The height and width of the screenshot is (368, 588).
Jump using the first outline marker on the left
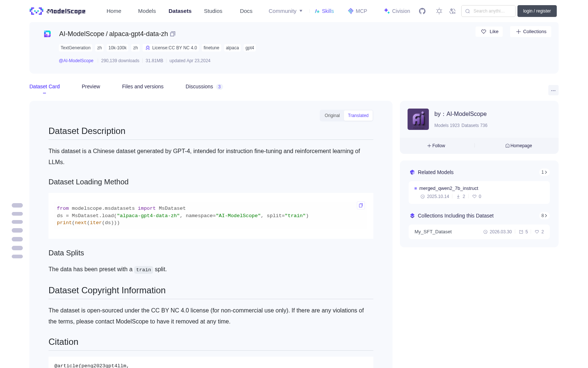click(17, 205)
